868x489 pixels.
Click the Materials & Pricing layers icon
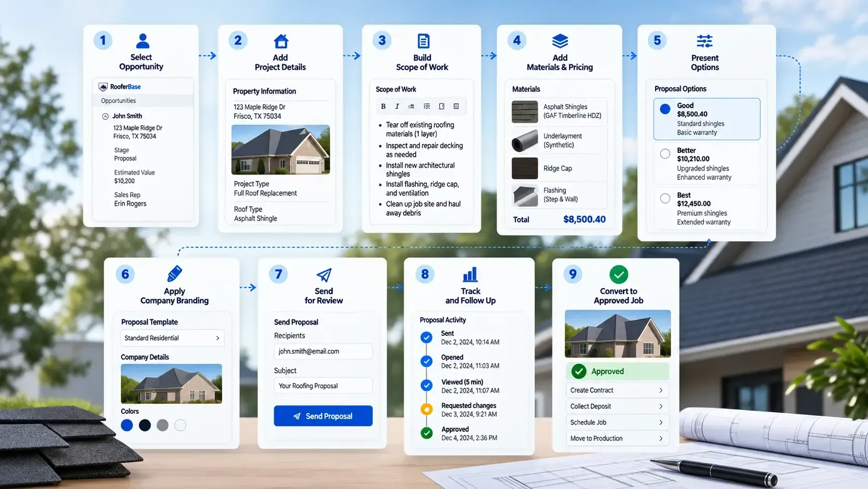pyautogui.click(x=560, y=41)
